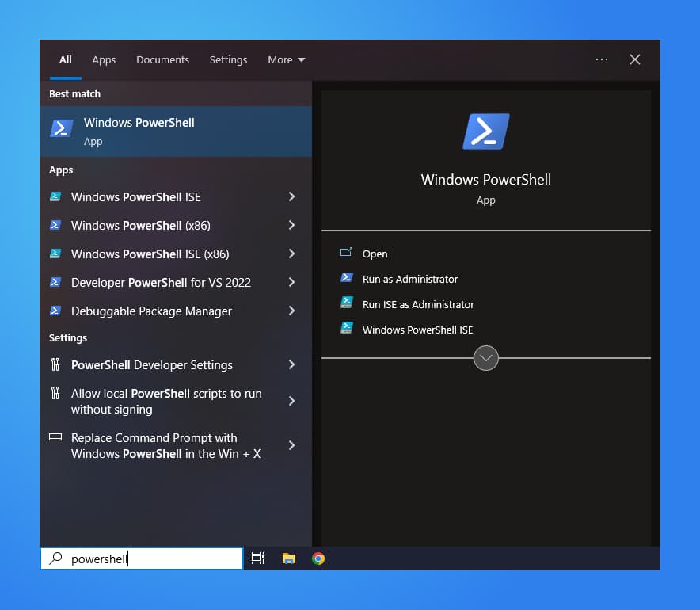The image size is (700, 610).
Task: Open Google Chrome from the taskbar
Action: pyautogui.click(x=318, y=558)
